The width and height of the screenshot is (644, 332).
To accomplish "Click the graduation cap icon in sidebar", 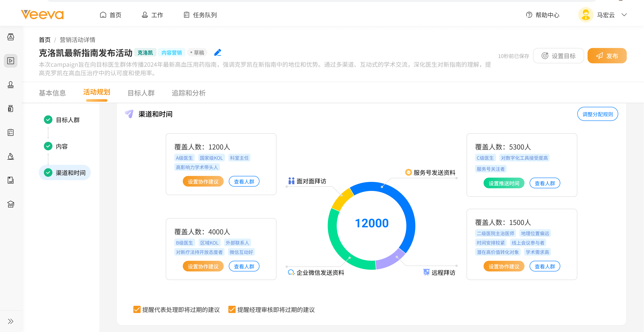I will coord(10,204).
